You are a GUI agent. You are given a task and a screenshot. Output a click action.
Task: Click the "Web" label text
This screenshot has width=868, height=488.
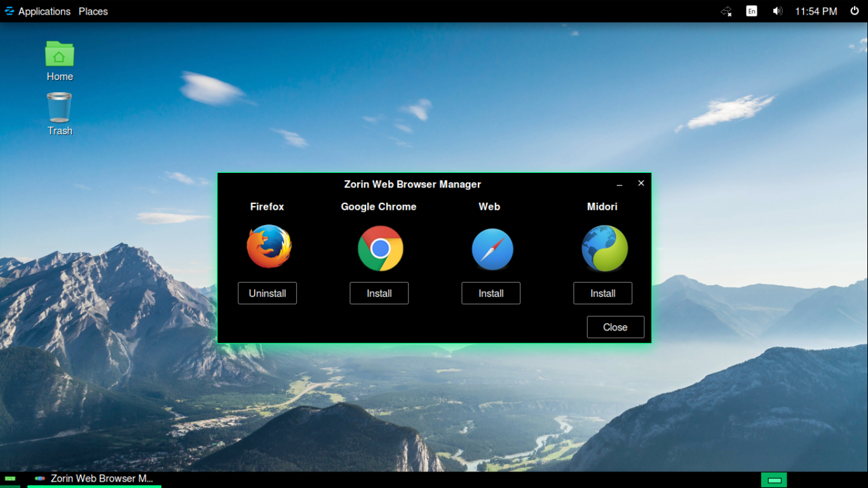pyautogui.click(x=489, y=207)
